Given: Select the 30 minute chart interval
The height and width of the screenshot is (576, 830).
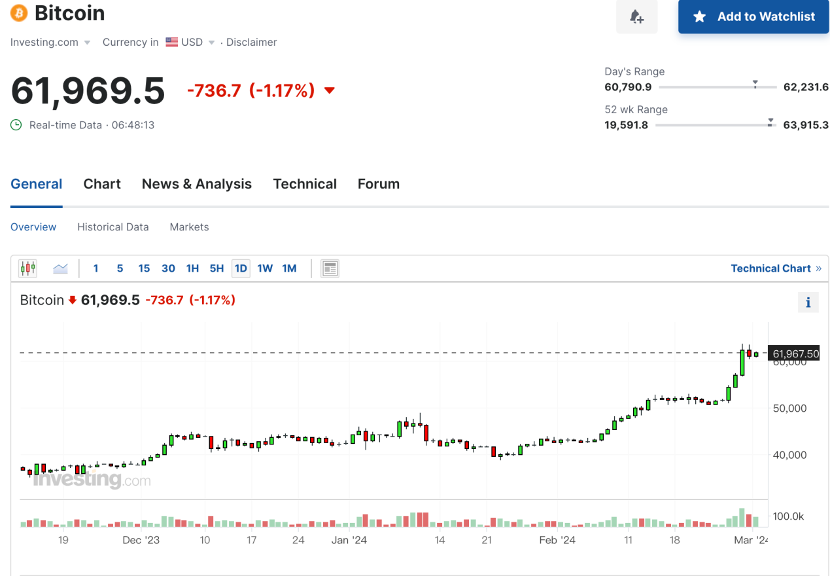Looking at the screenshot, I should (168, 268).
